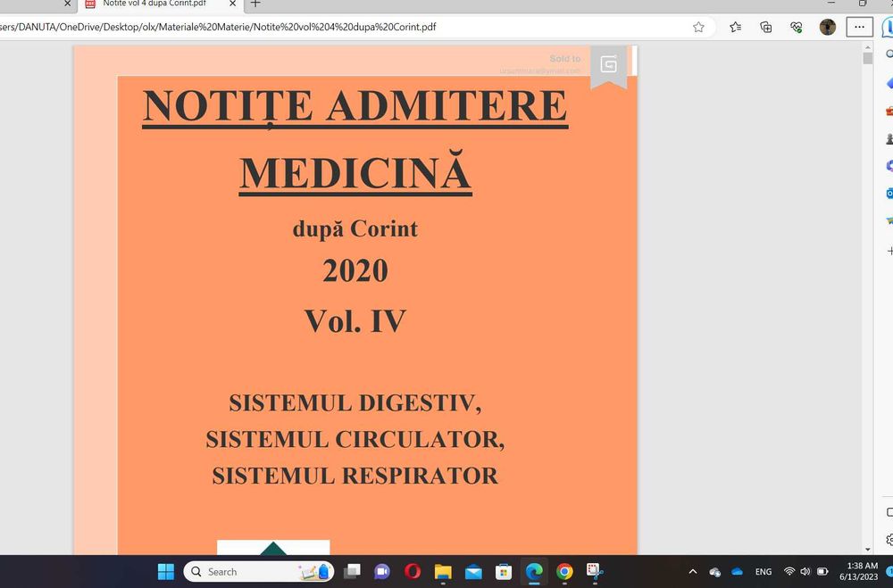This screenshot has height=588, width=893.
Task: Focus the address bar file path
Action: (218, 27)
